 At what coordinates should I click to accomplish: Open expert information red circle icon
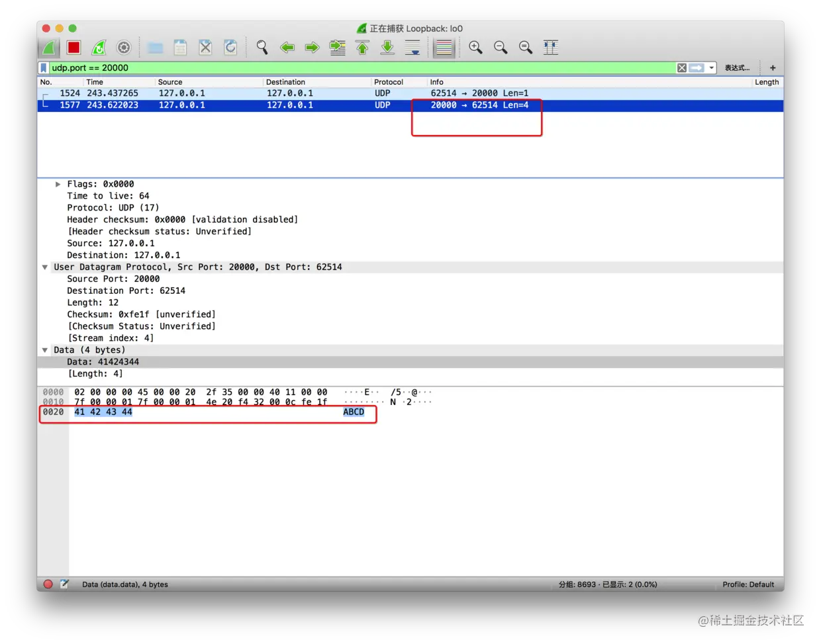point(48,584)
